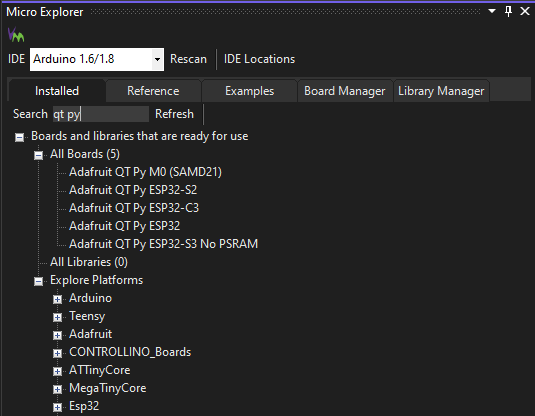Select Adafruit QT Py ESP32-S2
The width and height of the screenshot is (535, 416).
pyautogui.click(x=133, y=190)
